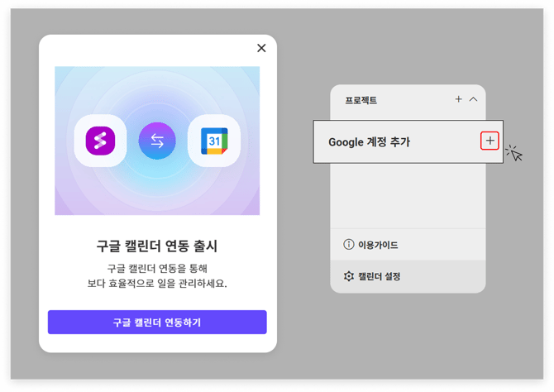Screen dimensions: 554x392
Task: Click the purple S app icon
Action: point(100,141)
